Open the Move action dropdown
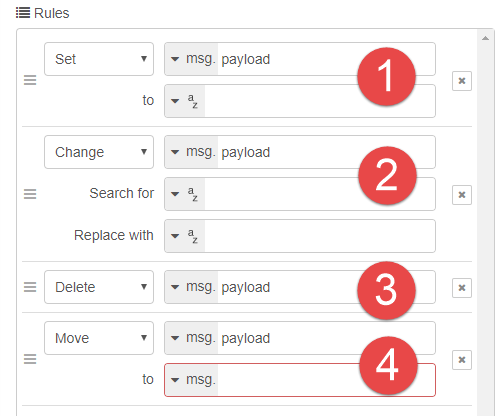The image size is (499, 416). pyautogui.click(x=99, y=338)
